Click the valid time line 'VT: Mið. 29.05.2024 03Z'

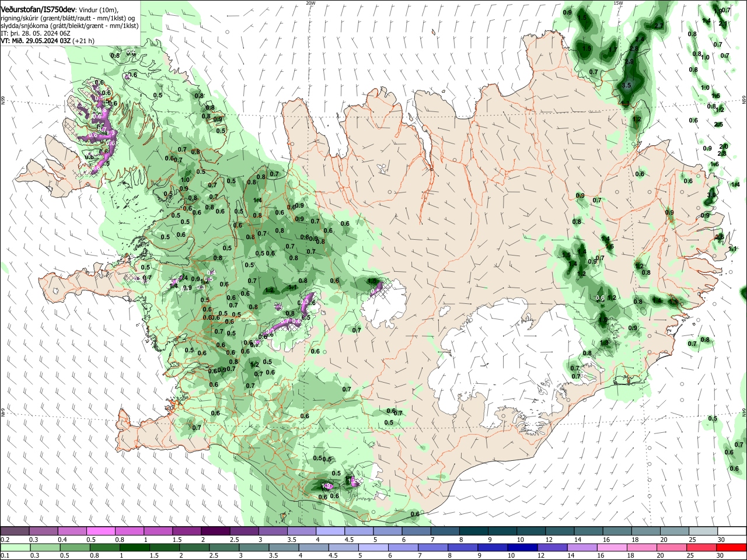pos(37,41)
